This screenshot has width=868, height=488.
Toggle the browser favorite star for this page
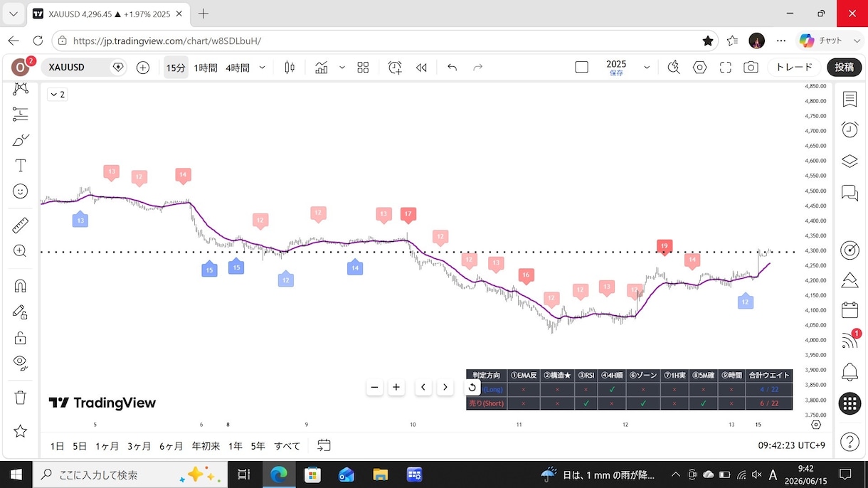tap(708, 41)
